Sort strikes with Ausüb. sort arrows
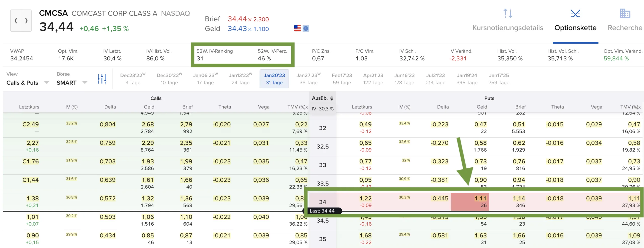The image size is (644, 248). coord(332,98)
